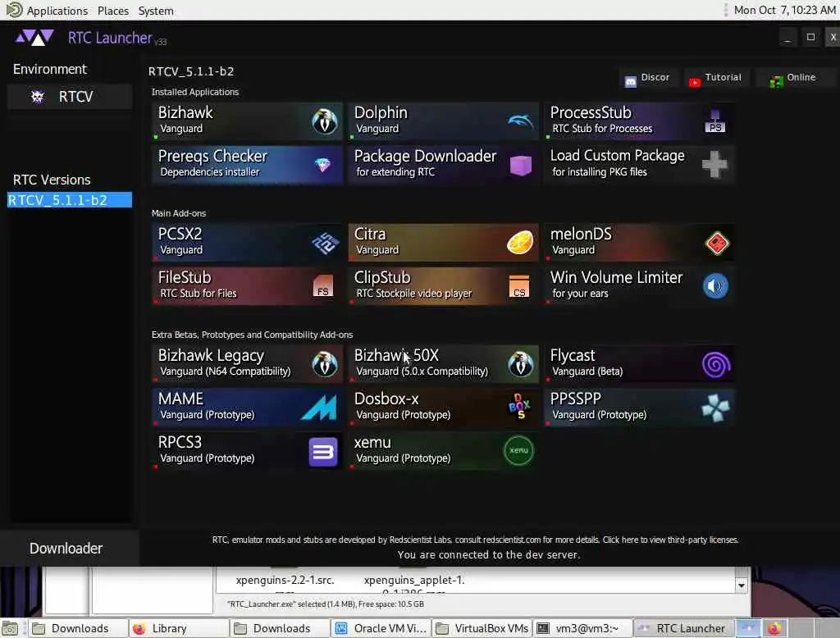Image resolution: width=840 pixels, height=638 pixels.
Task: Open ProcessStub RTC Stub for Processes
Action: [639, 121]
